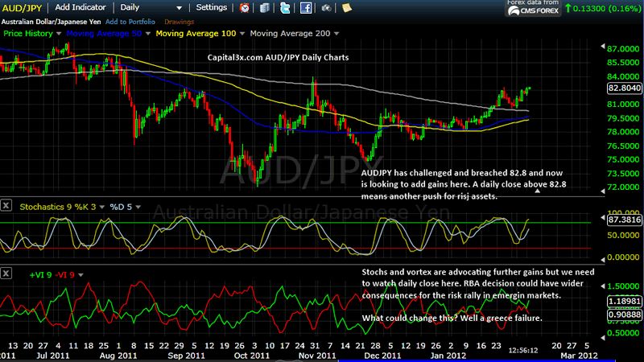This screenshot has height=362, width=644.
Task: Click the camera snapshot icon
Action: [327, 7]
